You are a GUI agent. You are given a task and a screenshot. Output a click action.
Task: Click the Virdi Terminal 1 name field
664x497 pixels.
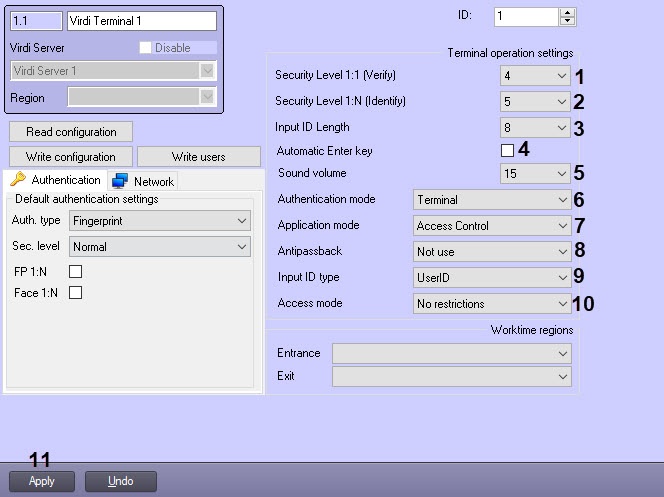click(141, 20)
